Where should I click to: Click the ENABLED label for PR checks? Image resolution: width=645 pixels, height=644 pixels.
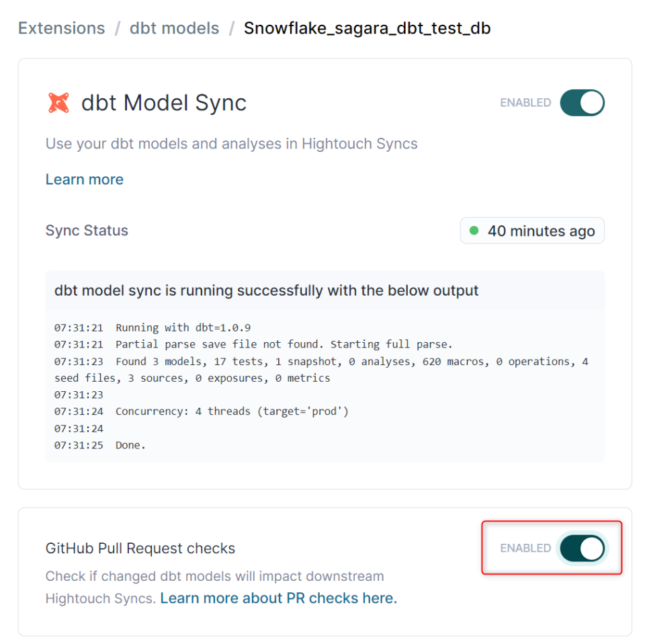(x=525, y=548)
